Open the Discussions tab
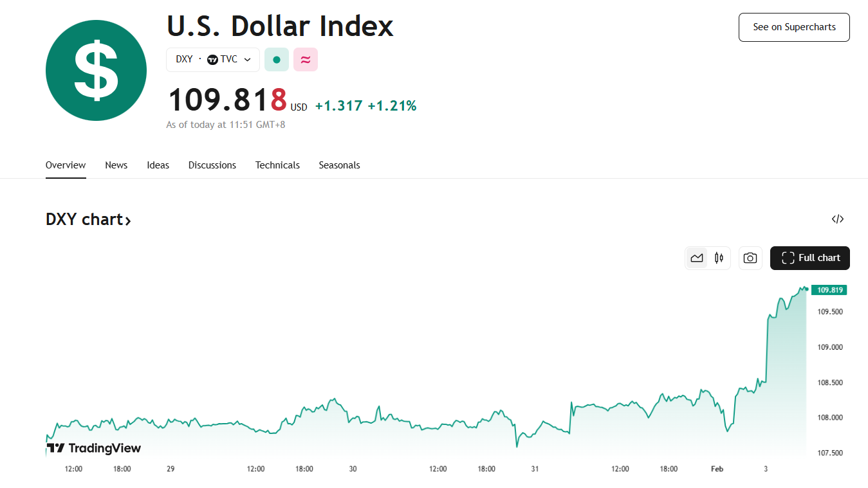 212,165
